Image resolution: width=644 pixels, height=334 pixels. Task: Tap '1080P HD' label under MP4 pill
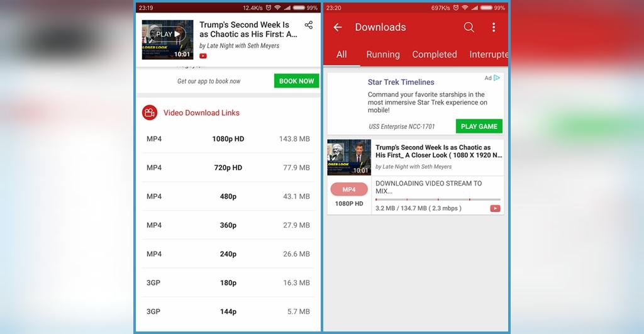click(349, 203)
